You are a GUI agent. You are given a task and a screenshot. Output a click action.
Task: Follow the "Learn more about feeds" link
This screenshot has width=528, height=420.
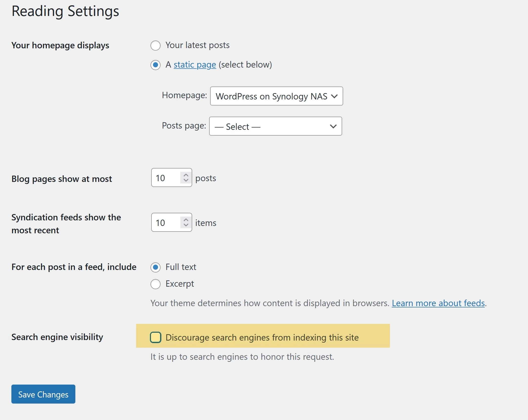(438, 303)
